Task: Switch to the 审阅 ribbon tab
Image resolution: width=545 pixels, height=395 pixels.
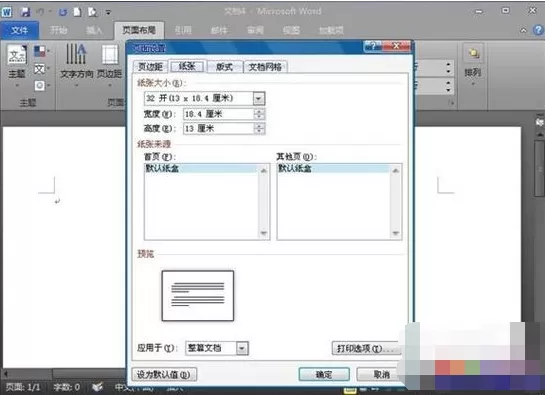Action: [255, 30]
